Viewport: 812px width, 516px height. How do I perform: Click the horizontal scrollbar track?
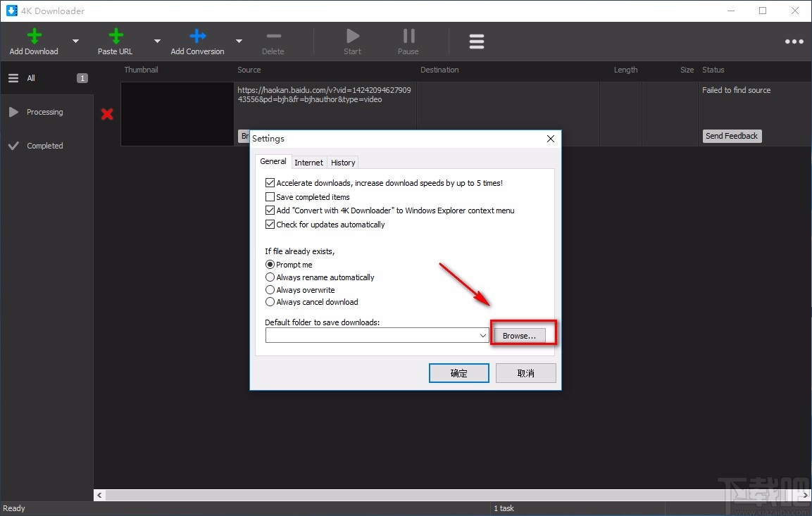coord(451,496)
